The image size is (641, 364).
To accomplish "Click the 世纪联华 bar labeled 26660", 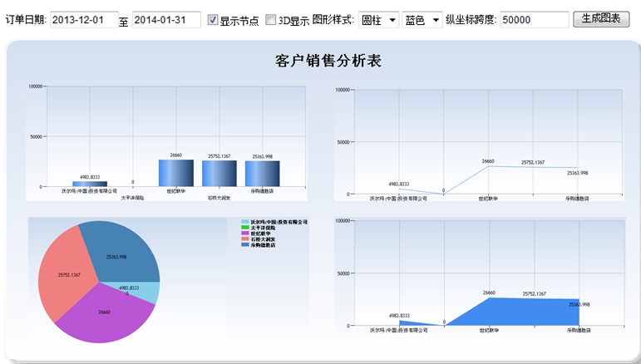I will pyautogui.click(x=175, y=173).
